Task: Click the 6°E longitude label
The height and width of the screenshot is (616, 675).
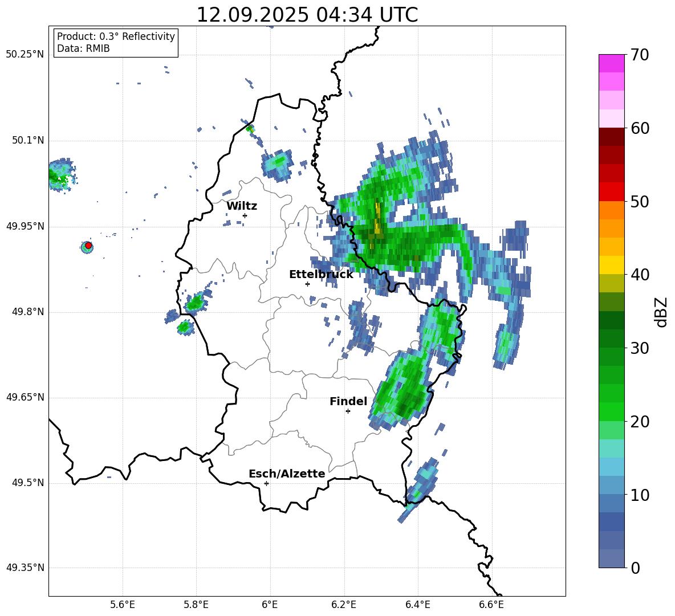Action: pos(270,605)
